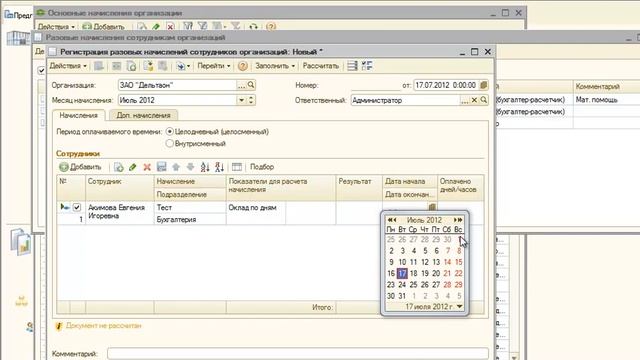Click the Документ не рассчитан status message

coord(104,326)
